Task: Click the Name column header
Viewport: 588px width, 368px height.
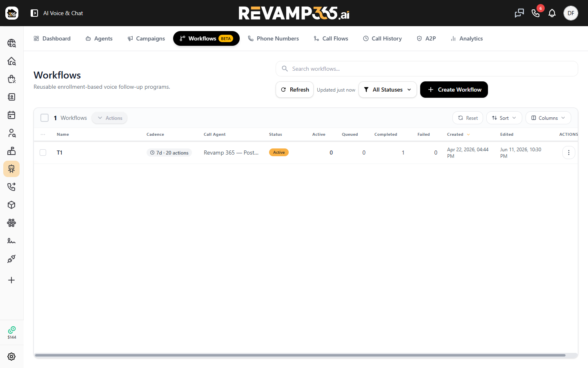Action: point(63,135)
